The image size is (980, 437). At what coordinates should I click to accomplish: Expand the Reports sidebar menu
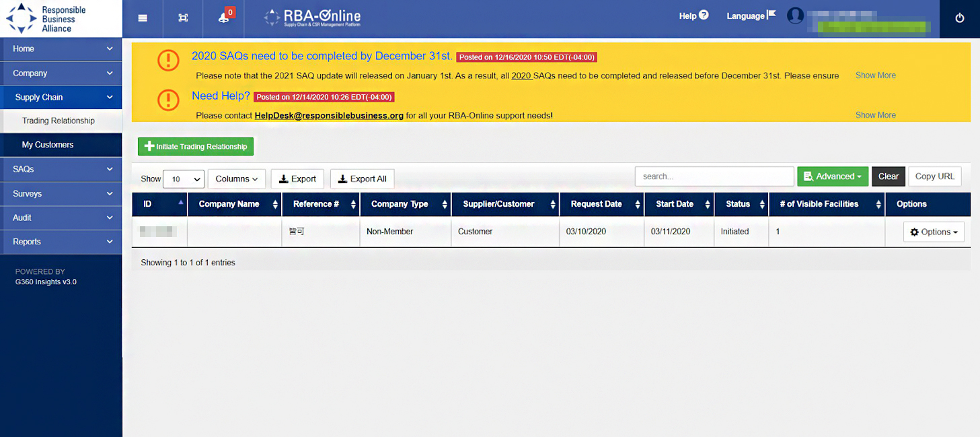pyautogui.click(x=61, y=242)
